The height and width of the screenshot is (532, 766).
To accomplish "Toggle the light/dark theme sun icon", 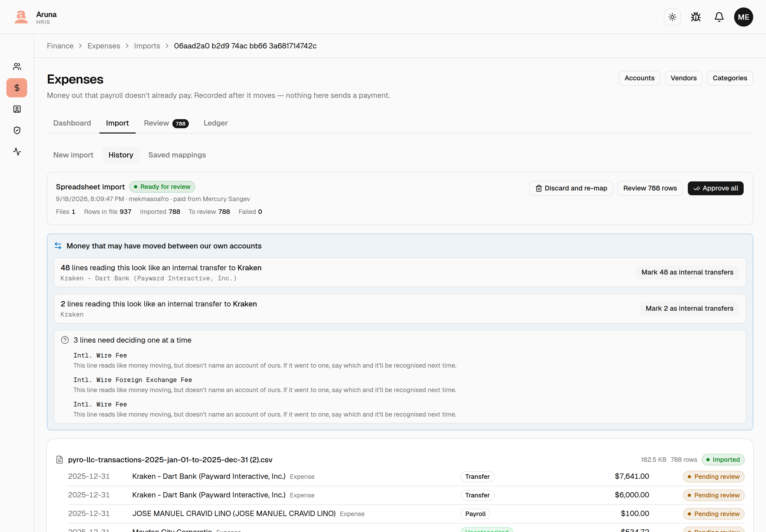I will click(672, 17).
